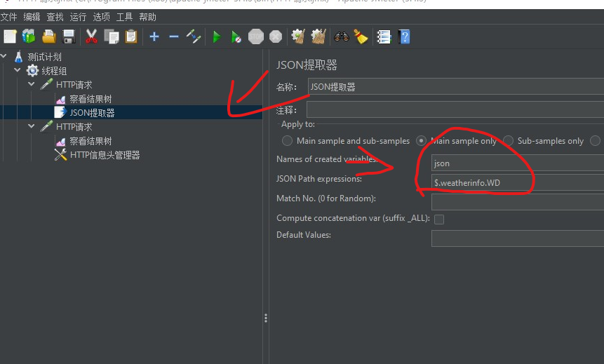
Task: Select 线程组 in the tree
Action: coord(54,71)
